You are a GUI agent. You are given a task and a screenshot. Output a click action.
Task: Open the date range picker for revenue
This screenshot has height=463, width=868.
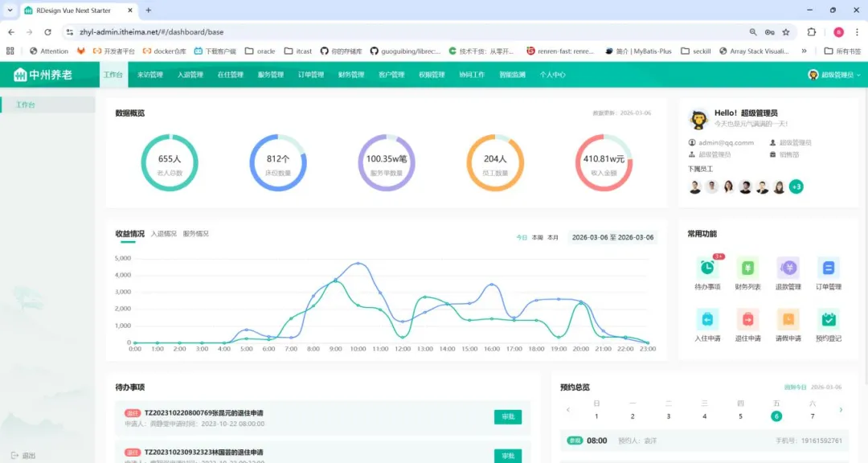[x=612, y=238]
